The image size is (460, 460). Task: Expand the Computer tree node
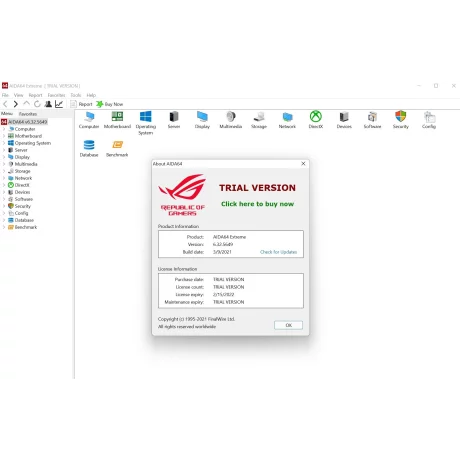(x=4, y=129)
